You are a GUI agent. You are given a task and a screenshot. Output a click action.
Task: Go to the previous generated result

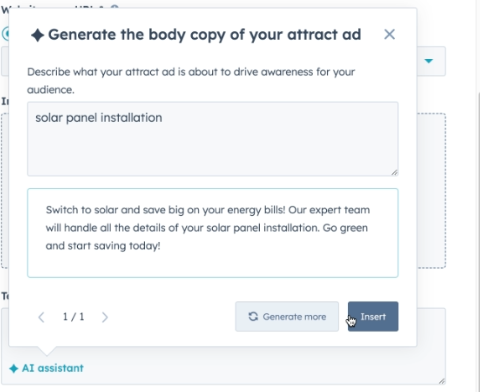(41, 317)
